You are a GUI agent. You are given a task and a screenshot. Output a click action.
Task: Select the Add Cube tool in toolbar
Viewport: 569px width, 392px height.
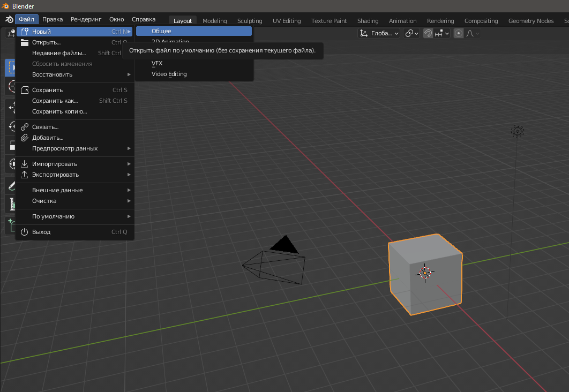11,225
